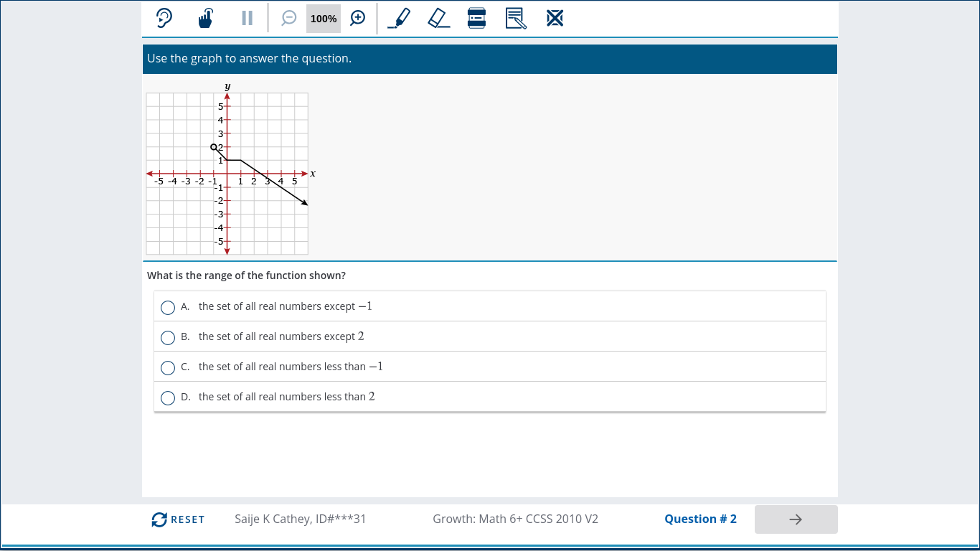Select the eraser tool

[x=438, y=18]
